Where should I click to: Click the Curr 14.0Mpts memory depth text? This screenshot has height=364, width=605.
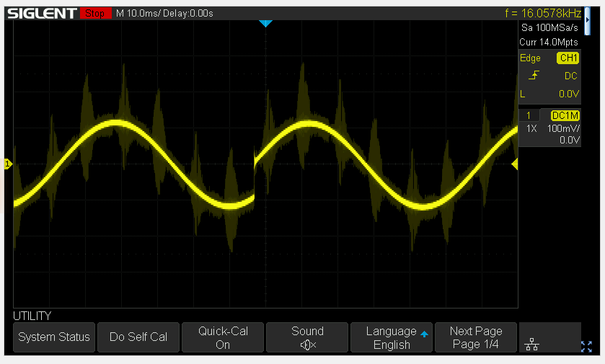[548, 42]
